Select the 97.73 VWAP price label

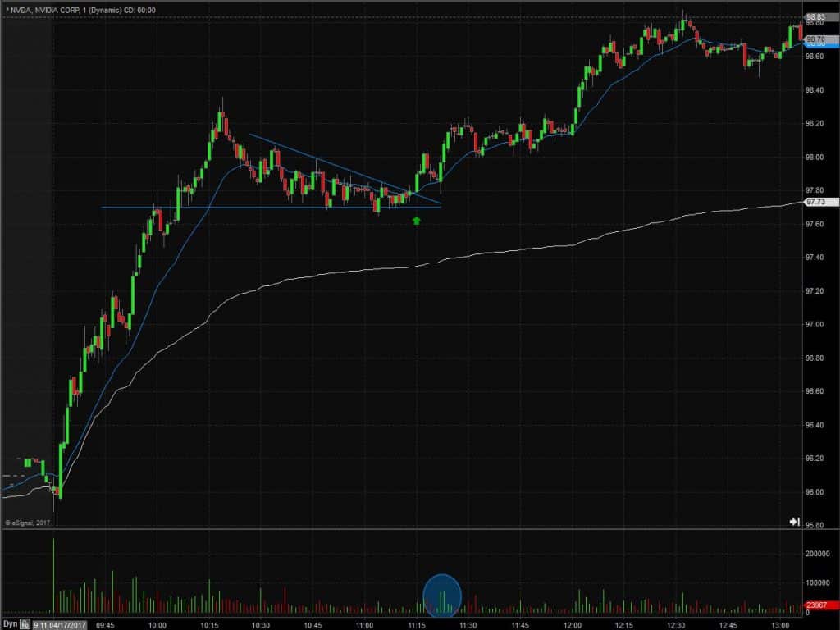816,202
